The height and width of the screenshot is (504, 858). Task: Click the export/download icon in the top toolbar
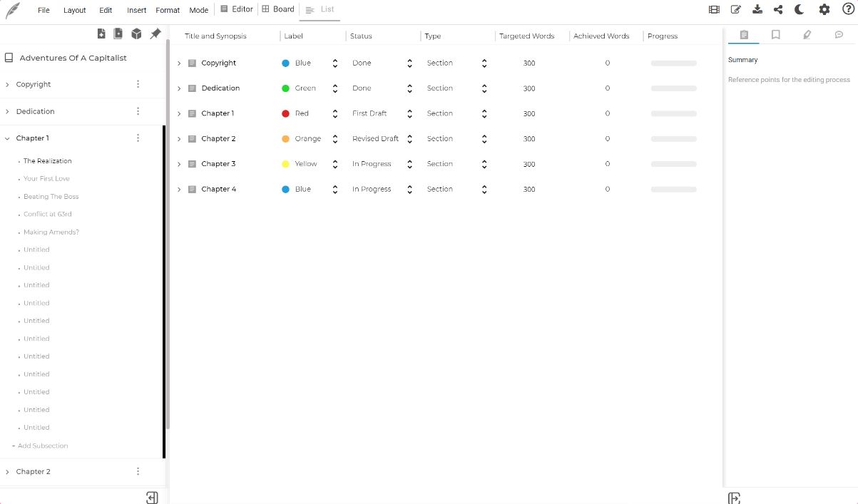coord(757,9)
